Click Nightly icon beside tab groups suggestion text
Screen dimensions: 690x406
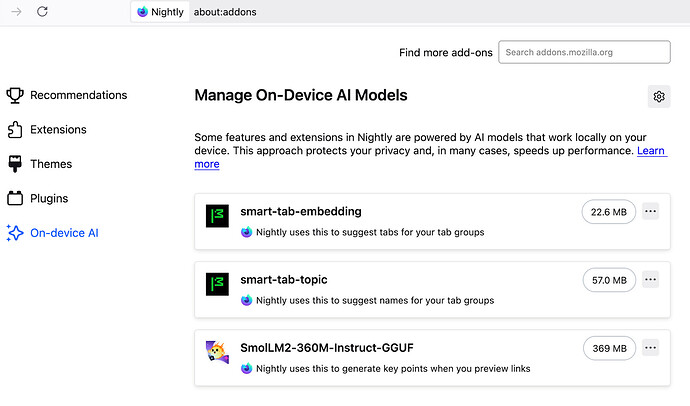point(246,232)
